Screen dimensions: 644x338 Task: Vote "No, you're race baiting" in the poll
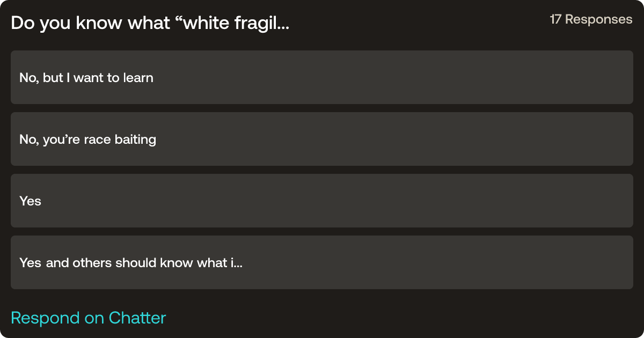322,139
